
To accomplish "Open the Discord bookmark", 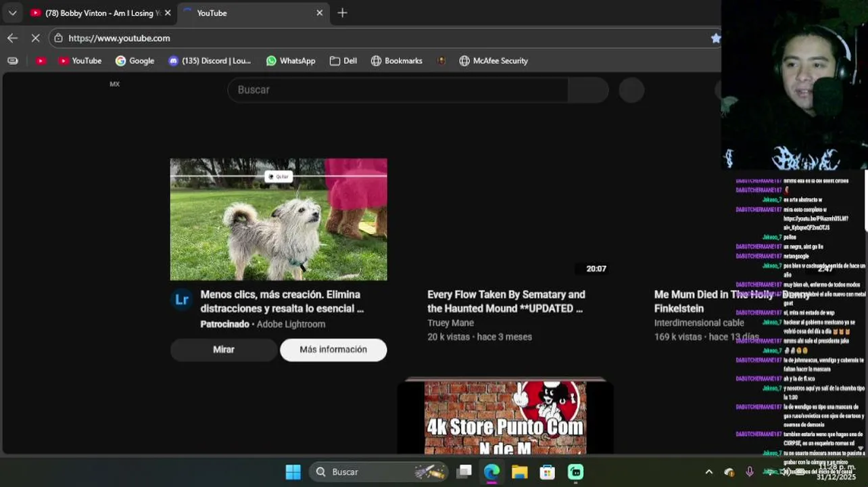I will (210, 61).
